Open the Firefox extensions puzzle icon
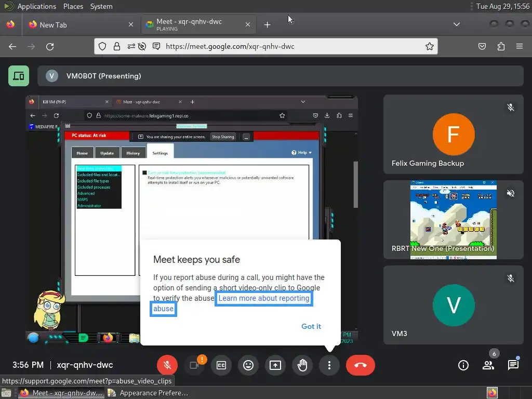This screenshot has width=532, height=399. tap(501, 46)
